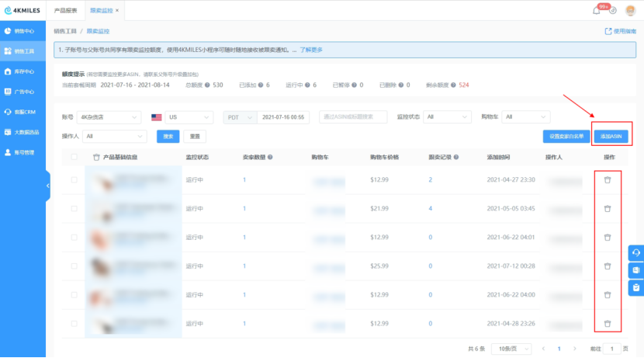Open hijack record count 4
644x358 pixels.
point(431,208)
